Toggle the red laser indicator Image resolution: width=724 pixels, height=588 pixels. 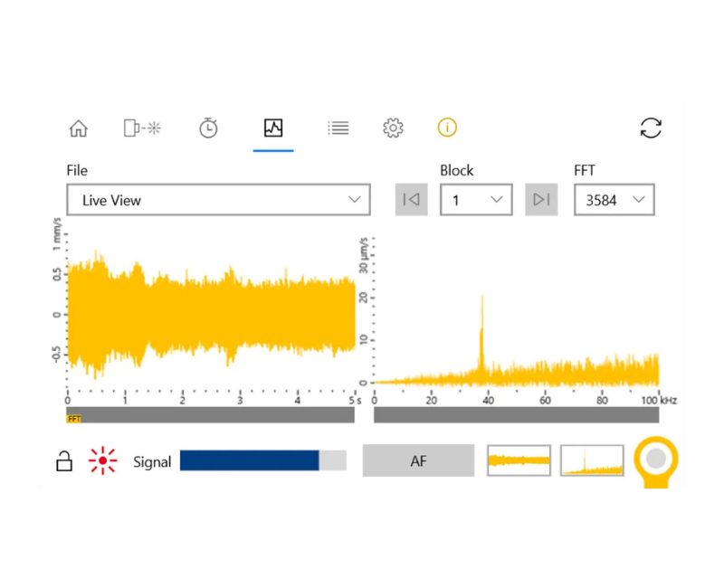coord(102,460)
